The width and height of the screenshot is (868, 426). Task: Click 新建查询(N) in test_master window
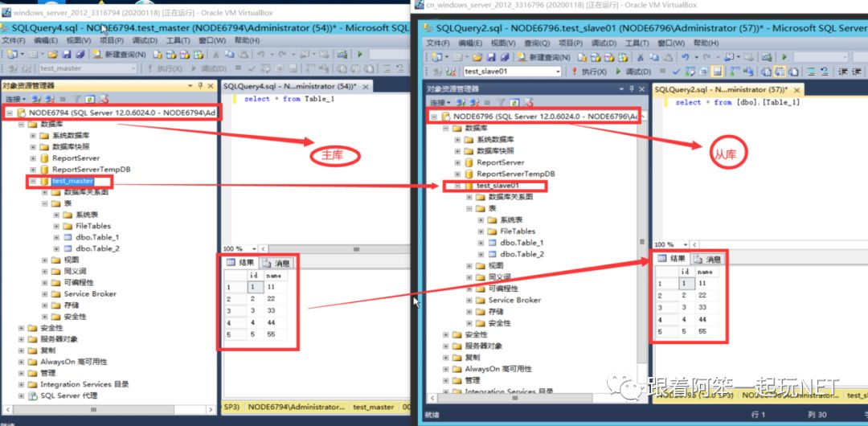(x=119, y=55)
